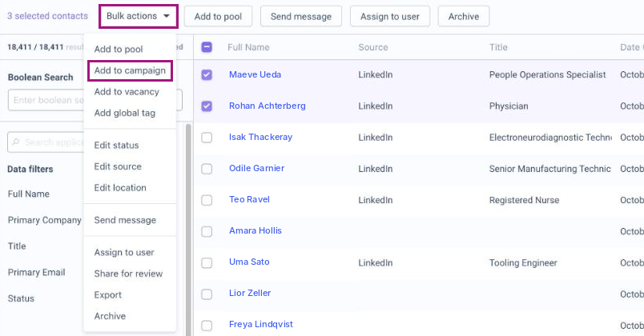Viewport: 644px width, 336px height.
Task: Click the Physician title cell
Action: pos(509,106)
